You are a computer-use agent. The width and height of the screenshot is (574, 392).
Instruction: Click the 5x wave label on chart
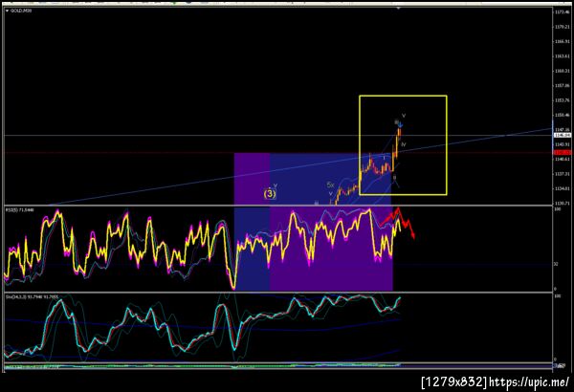tap(330, 185)
